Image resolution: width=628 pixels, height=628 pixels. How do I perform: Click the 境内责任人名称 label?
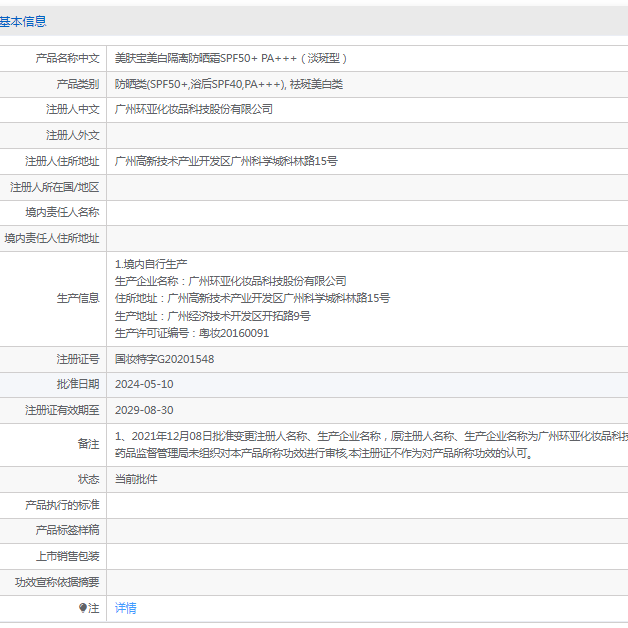pos(62,212)
